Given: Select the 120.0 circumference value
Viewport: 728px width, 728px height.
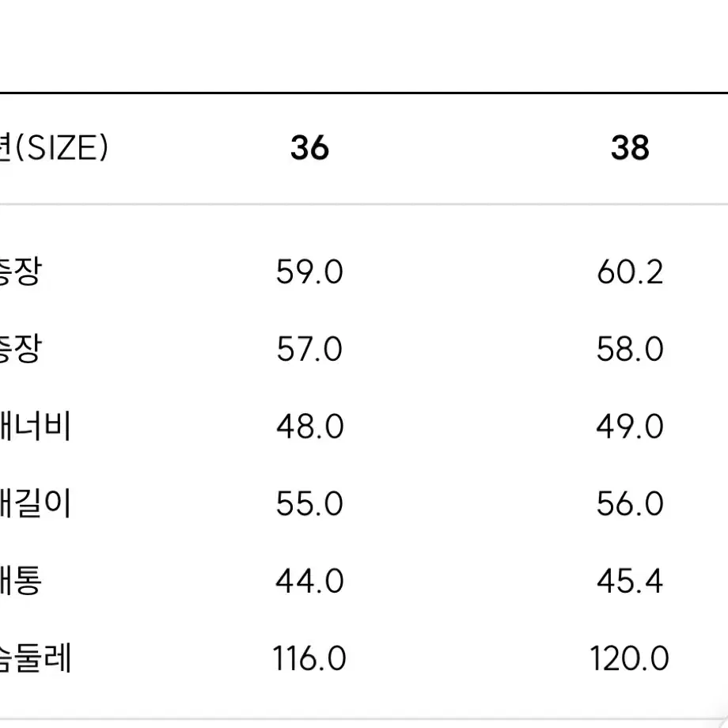Looking at the screenshot, I should pyautogui.click(x=630, y=658).
